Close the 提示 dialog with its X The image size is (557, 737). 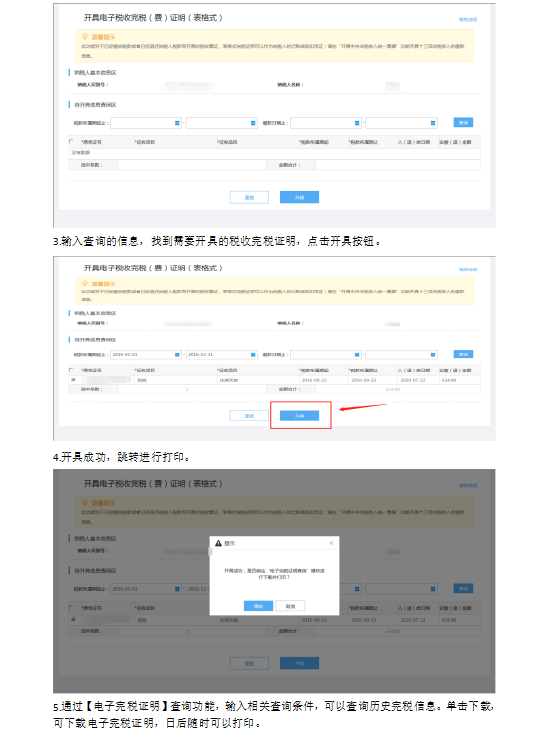click(331, 543)
